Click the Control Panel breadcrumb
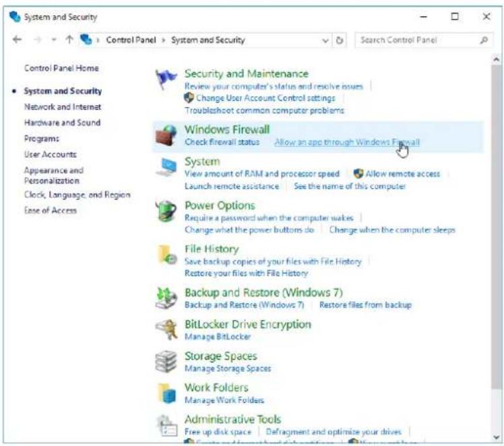Viewport: 504px width, 446px height. coord(131,40)
